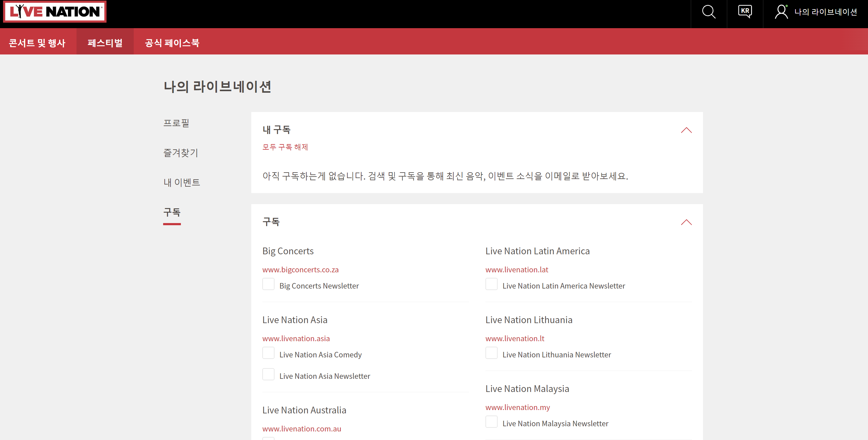This screenshot has height=440, width=868.
Task: Check Live Nation Latin America Newsletter
Action: coord(491,284)
